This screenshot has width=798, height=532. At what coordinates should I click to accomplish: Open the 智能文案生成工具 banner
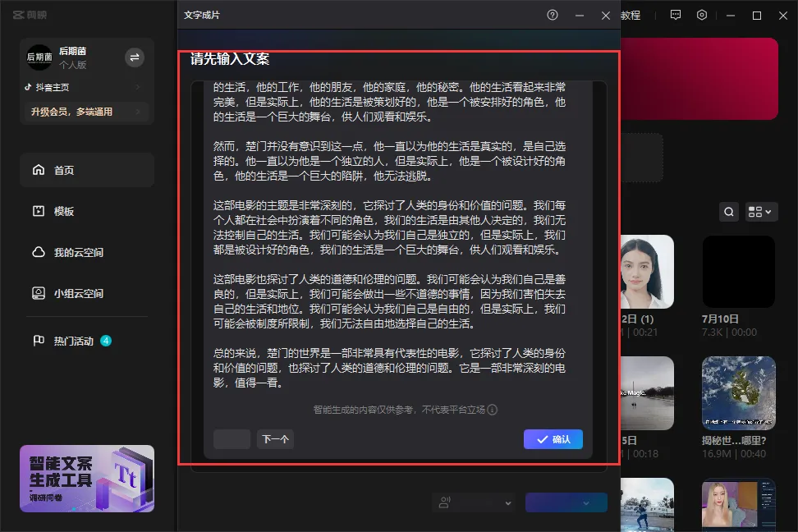coord(87,479)
